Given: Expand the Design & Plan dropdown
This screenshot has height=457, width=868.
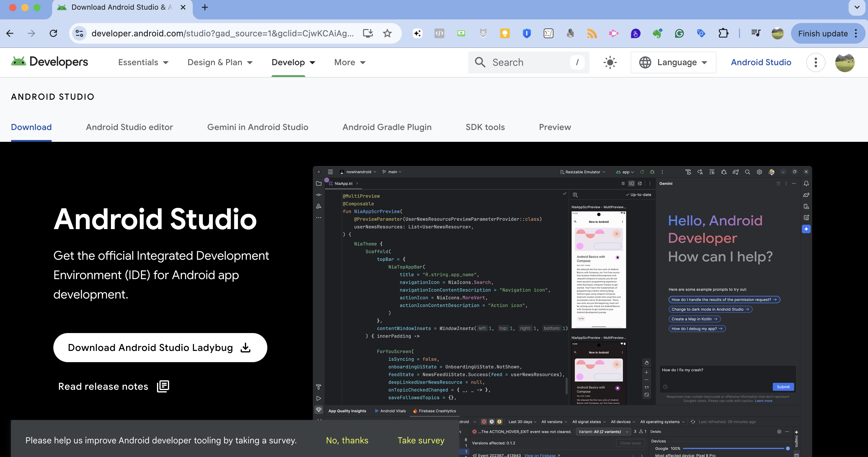Looking at the screenshot, I should pos(220,62).
